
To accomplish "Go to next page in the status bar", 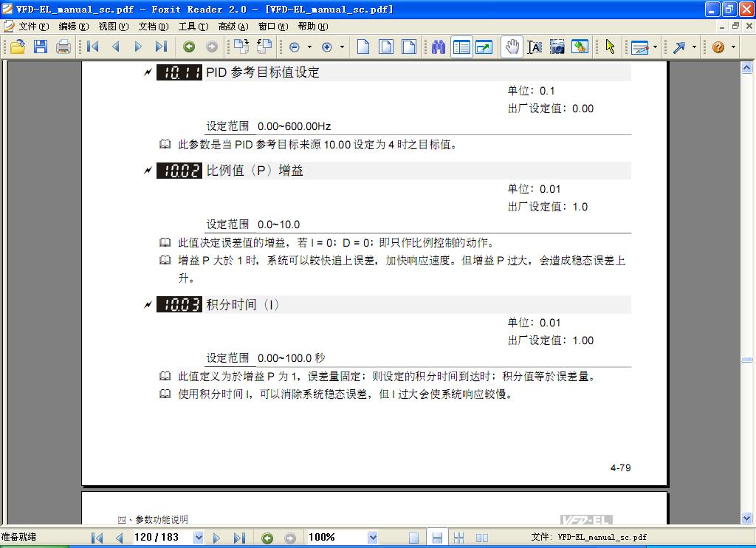I will [x=217, y=538].
